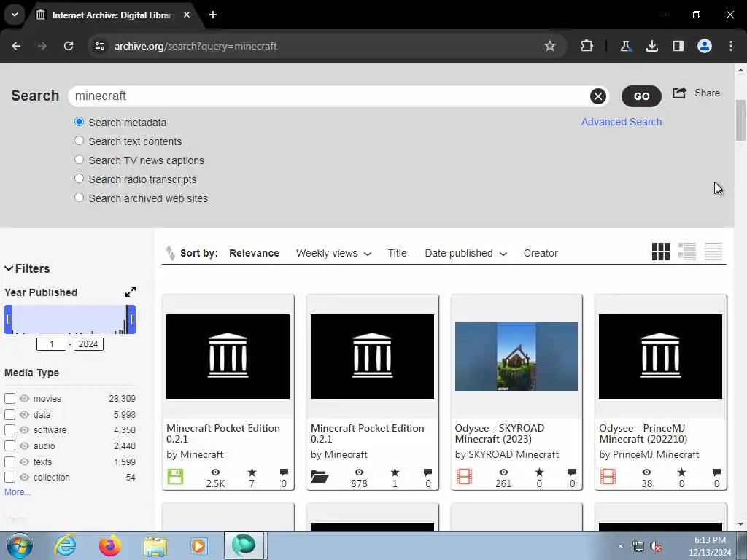Switch to compact list view
Image resolution: width=747 pixels, height=560 pixels.
click(x=713, y=252)
